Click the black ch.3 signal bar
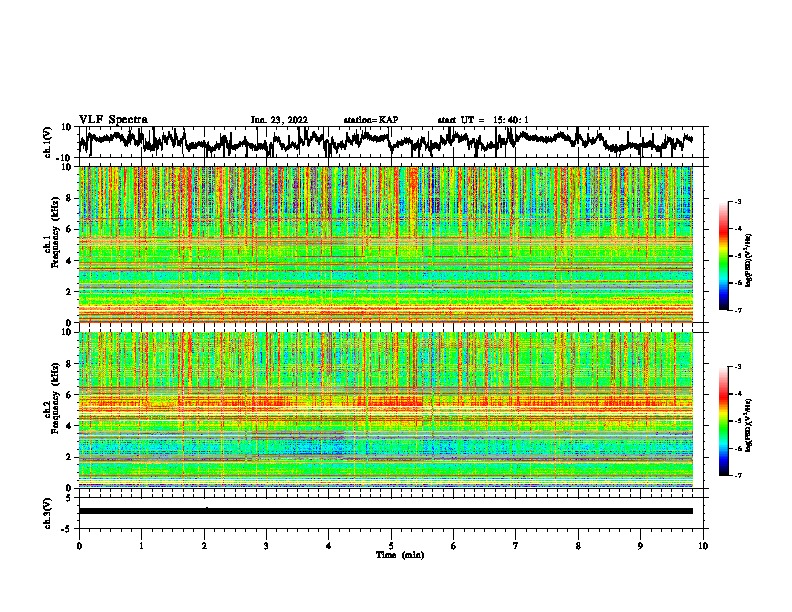792x612 pixels. [385, 511]
